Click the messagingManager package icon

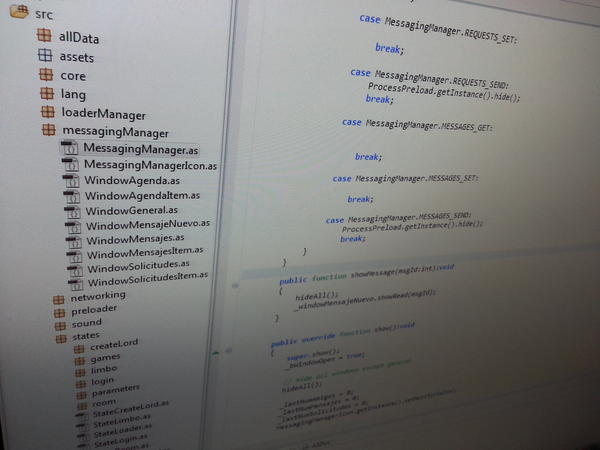point(49,129)
